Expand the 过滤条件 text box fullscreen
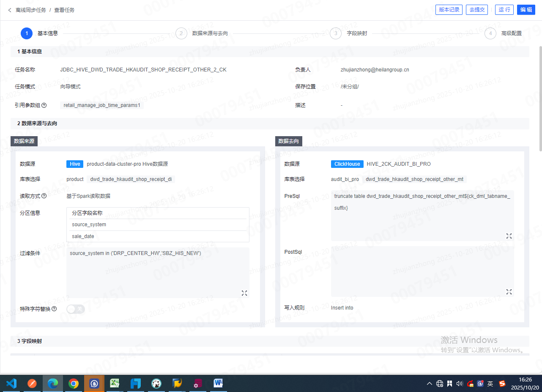The height and width of the screenshot is (392, 542). point(244,293)
